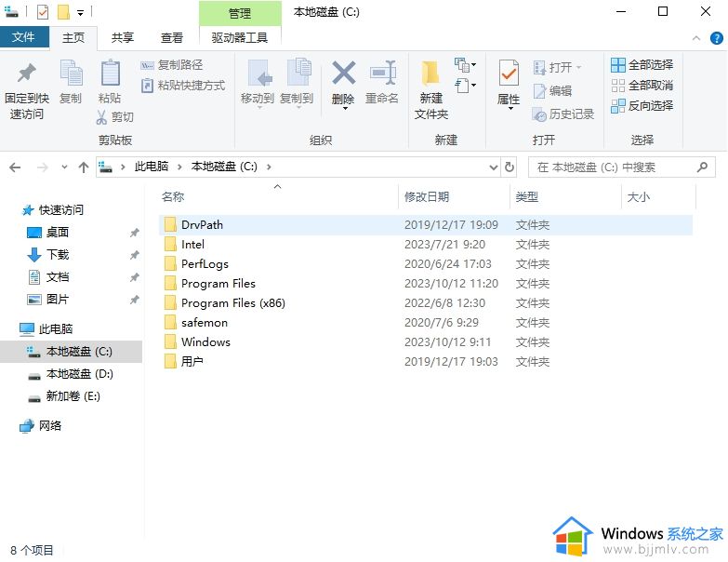This screenshot has height=562, width=728.
Task: Select the DrvPath folder
Action: point(426,225)
